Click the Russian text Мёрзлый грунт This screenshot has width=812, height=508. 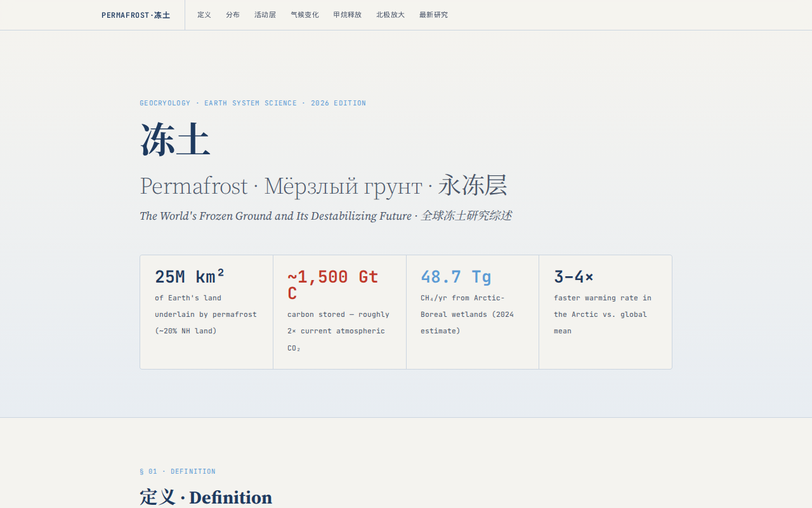coord(343,186)
